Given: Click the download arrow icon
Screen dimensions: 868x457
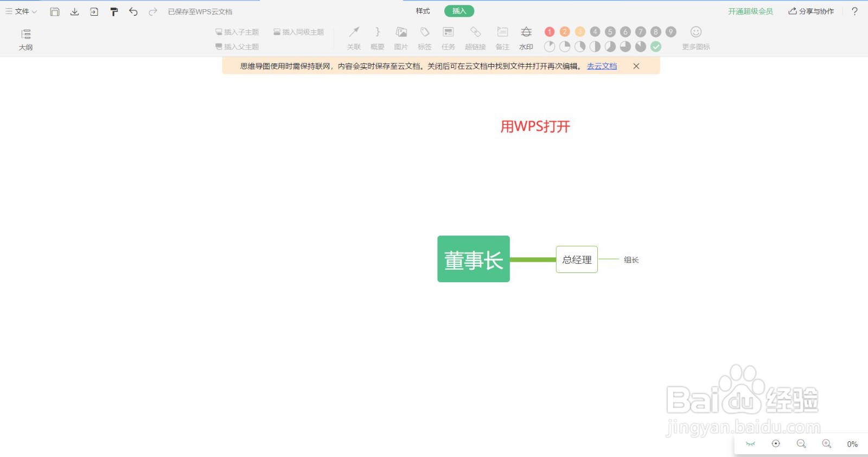Looking at the screenshot, I should [74, 11].
